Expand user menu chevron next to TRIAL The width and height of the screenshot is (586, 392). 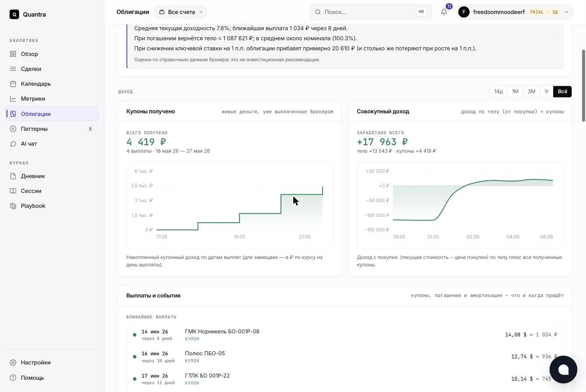566,12
